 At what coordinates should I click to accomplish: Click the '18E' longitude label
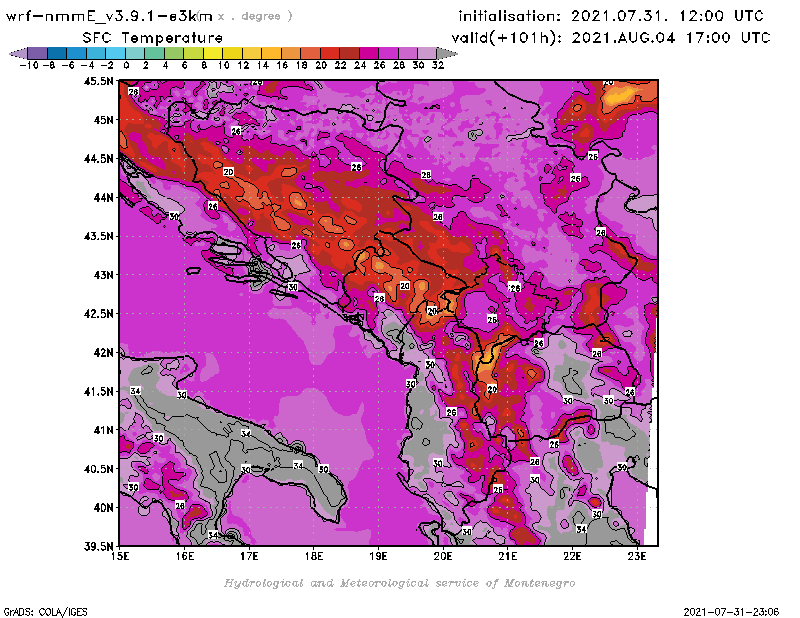coord(314,556)
